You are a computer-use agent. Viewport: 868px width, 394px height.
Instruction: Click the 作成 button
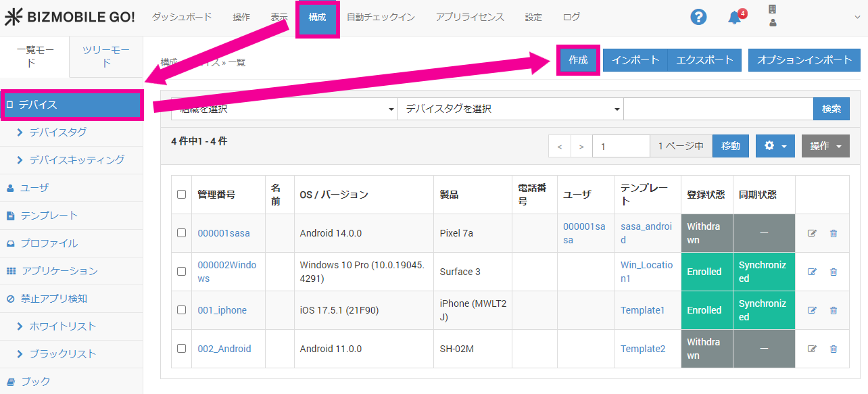[x=578, y=60]
